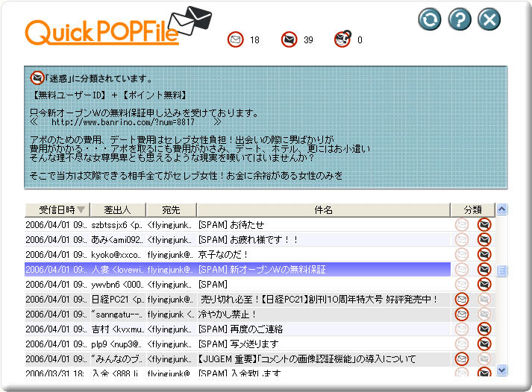532x392 pixels.
Task: Click the 件名 column header
Action: click(x=323, y=209)
